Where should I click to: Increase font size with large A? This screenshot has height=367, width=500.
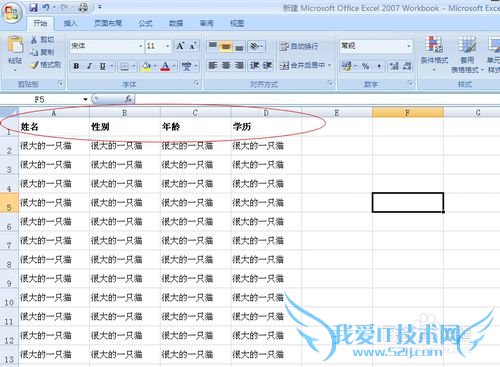[180, 46]
